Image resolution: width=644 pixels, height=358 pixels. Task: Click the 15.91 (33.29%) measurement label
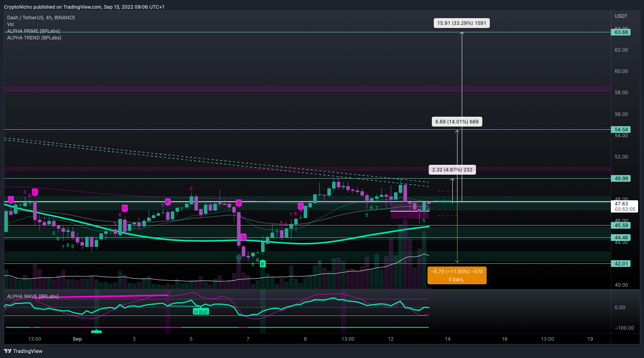pos(461,23)
